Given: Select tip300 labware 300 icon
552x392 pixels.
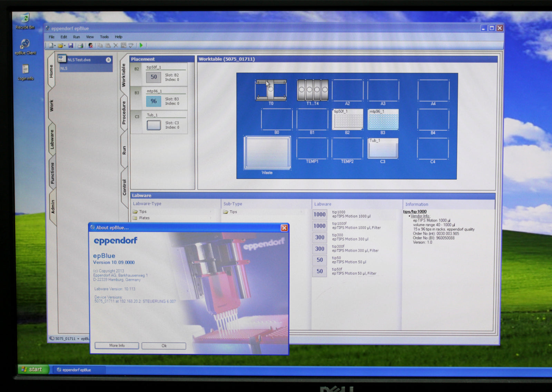Looking at the screenshot, I should [319, 237].
